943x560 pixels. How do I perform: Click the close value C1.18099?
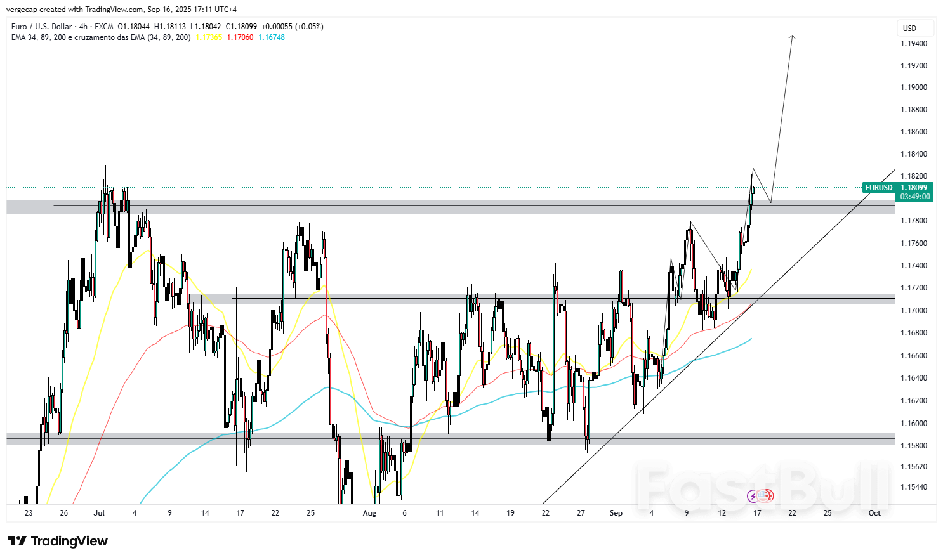[241, 27]
